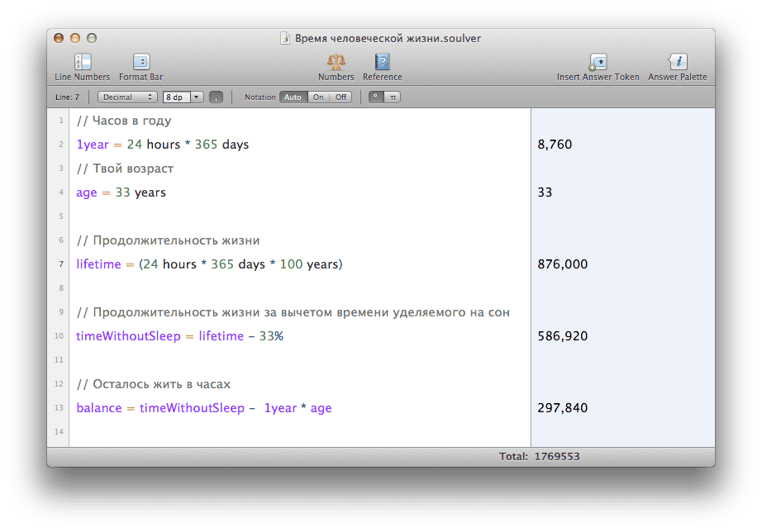This screenshot has width=762, height=532.
Task: Click the 8 dp decimal places field
Action: [176, 97]
